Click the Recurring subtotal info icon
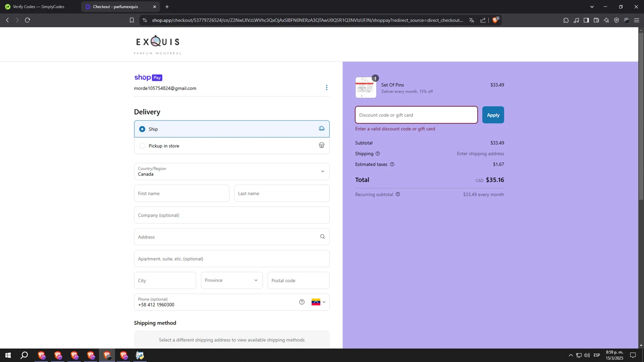This screenshot has height=362, width=644. [x=398, y=194]
